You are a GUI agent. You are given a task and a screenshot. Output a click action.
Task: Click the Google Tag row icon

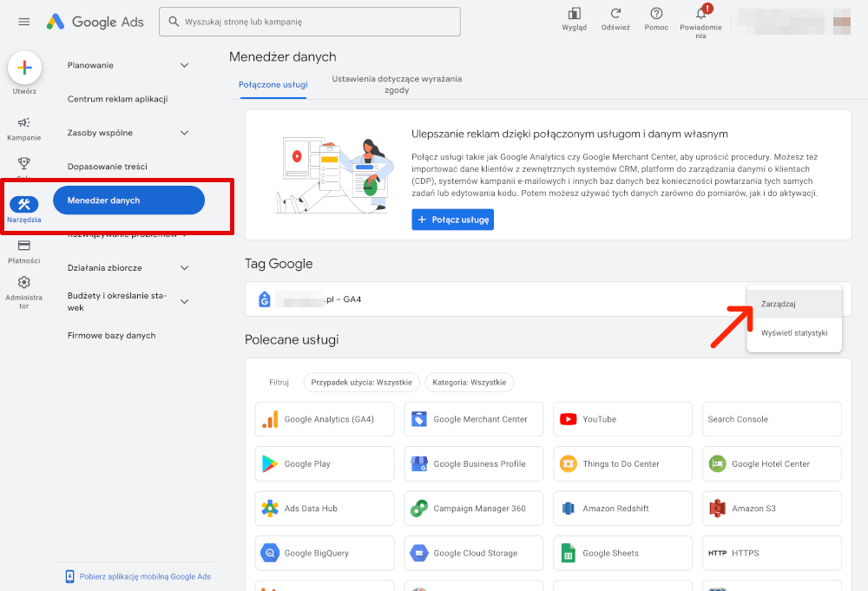pos(265,299)
